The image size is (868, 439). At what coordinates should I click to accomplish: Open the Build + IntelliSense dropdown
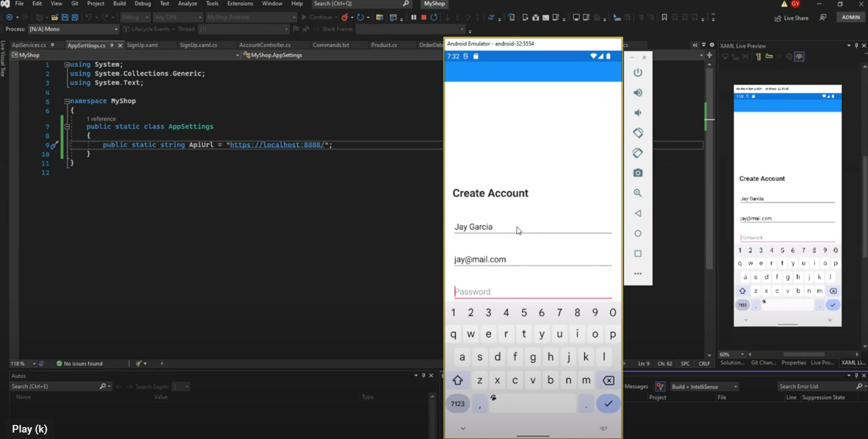click(x=704, y=387)
